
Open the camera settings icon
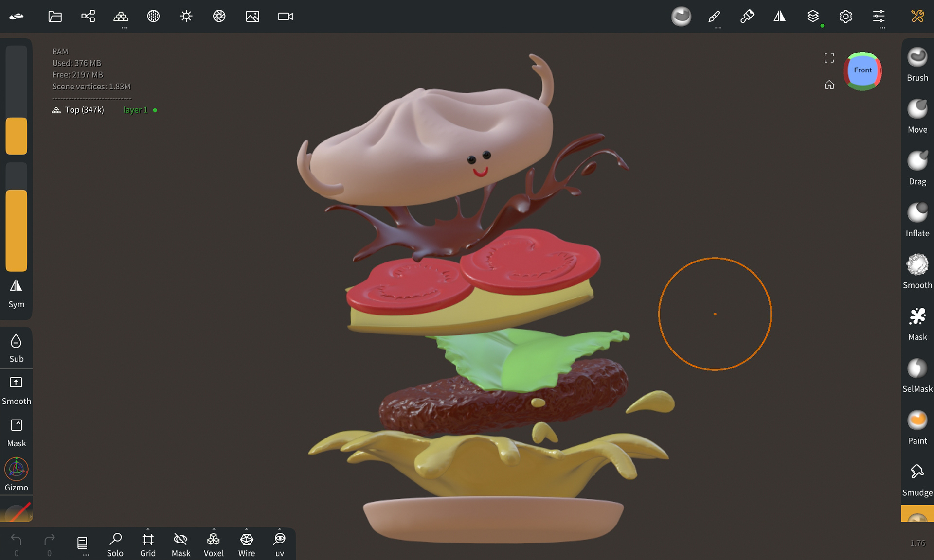[285, 17]
